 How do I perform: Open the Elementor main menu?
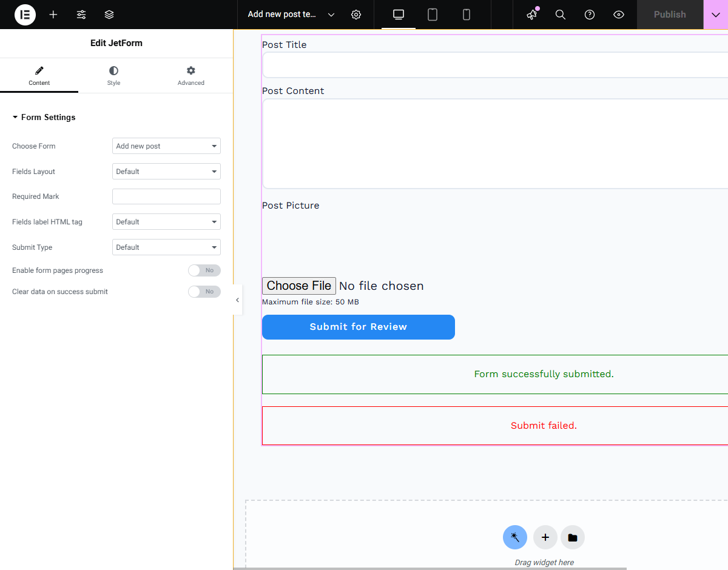click(24, 15)
